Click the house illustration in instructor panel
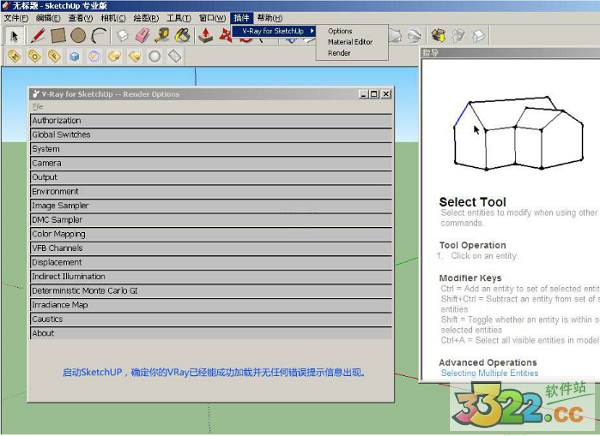600x436 pixels. click(518, 133)
